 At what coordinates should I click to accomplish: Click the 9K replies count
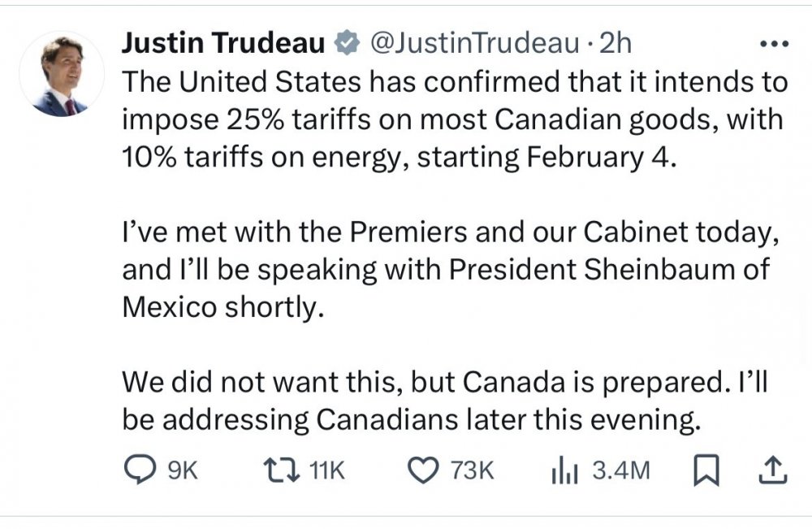[x=181, y=471]
